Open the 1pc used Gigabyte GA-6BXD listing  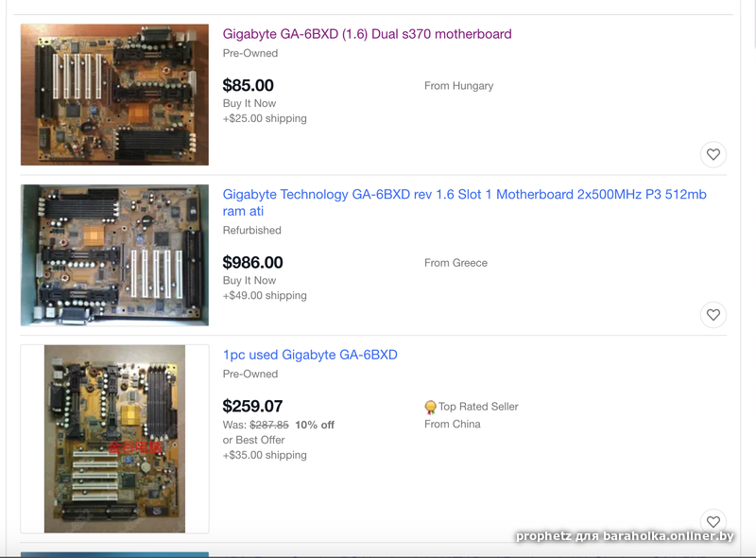tap(310, 355)
